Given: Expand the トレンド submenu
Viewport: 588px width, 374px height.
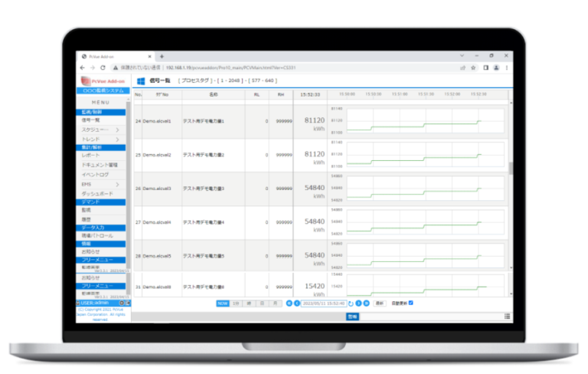Looking at the screenshot, I should pyautogui.click(x=117, y=139).
